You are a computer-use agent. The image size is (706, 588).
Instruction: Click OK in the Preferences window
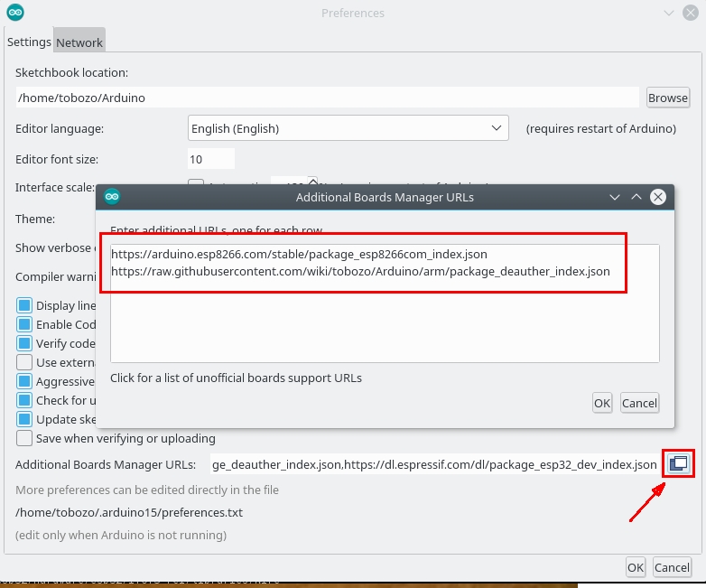(636, 567)
